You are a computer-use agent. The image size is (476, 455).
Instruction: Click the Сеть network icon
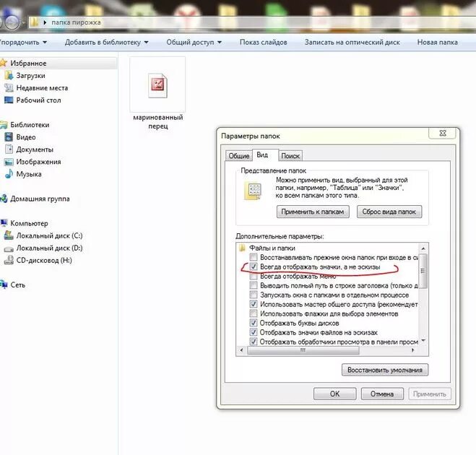(x=4, y=285)
